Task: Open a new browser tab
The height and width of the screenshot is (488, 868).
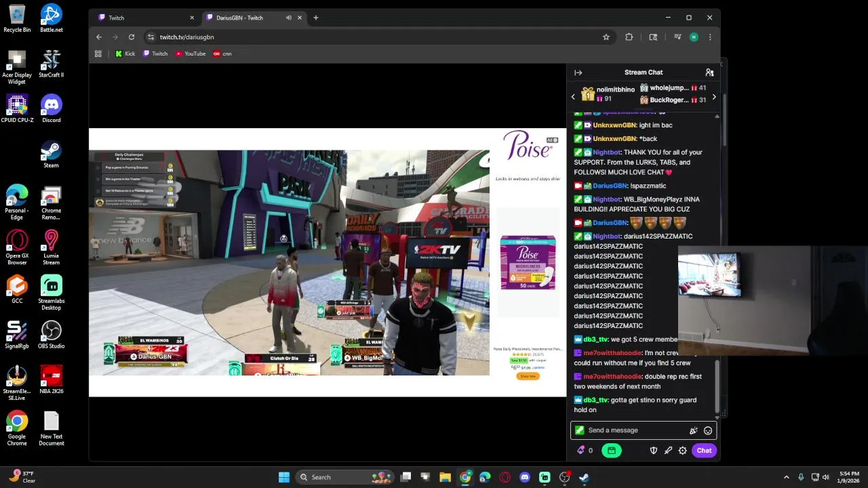Action: click(315, 18)
